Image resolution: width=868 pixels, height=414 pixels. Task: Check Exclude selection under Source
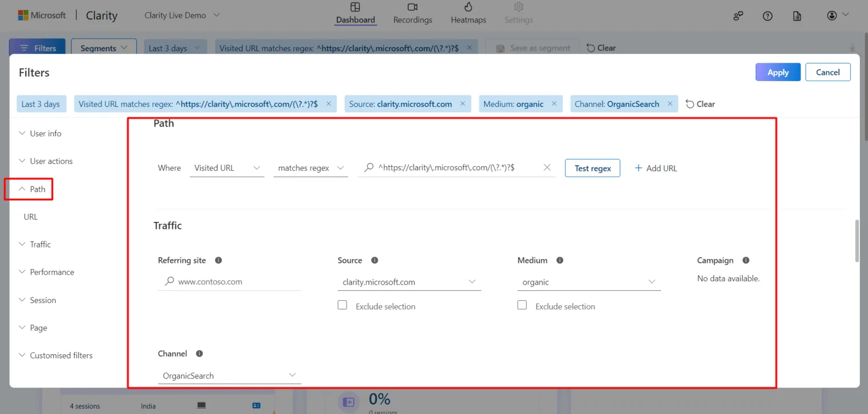(x=343, y=305)
